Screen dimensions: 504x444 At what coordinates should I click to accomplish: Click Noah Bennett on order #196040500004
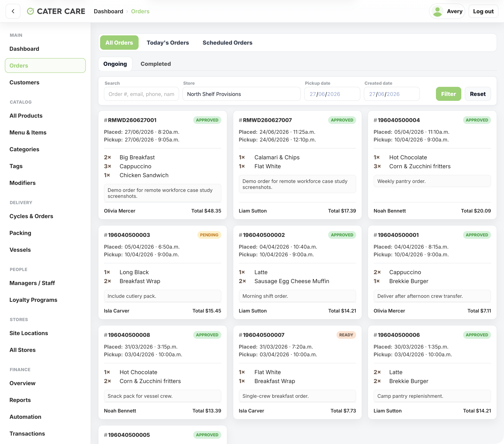[x=390, y=211]
